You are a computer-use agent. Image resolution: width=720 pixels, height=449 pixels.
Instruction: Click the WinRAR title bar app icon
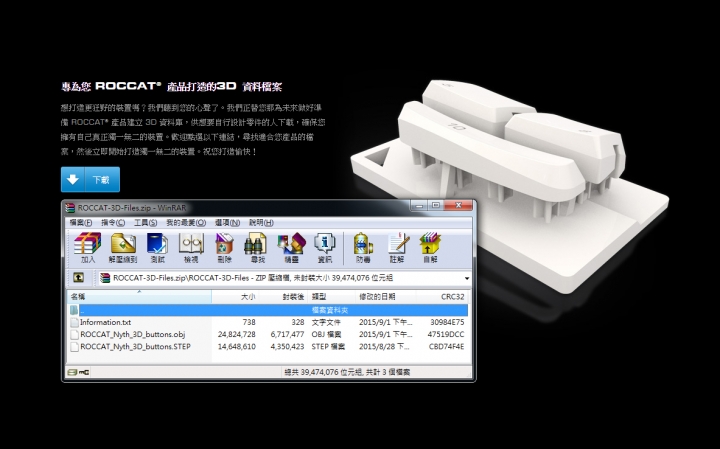pyautogui.click(x=70, y=208)
